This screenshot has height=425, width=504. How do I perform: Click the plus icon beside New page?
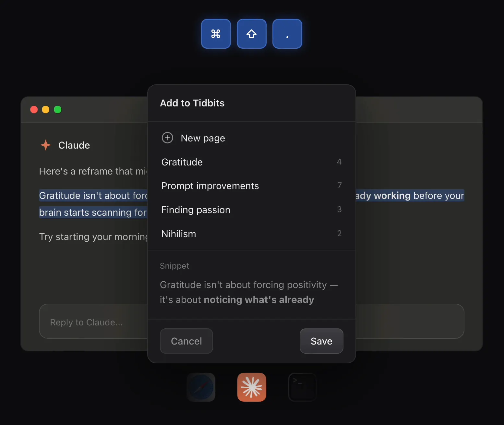pyautogui.click(x=167, y=138)
